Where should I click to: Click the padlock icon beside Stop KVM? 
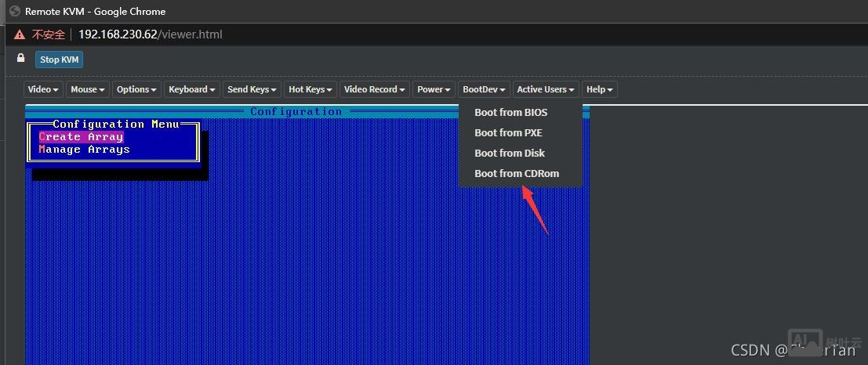click(20, 58)
